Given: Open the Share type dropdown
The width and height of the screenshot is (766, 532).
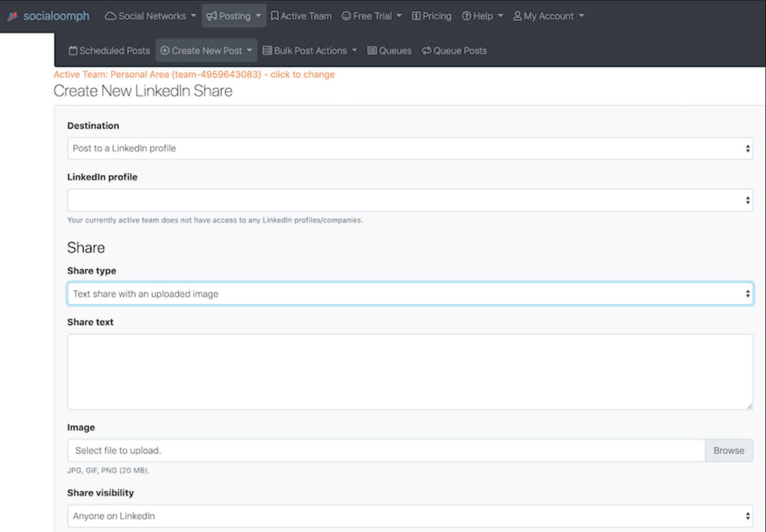Looking at the screenshot, I should 410,294.
